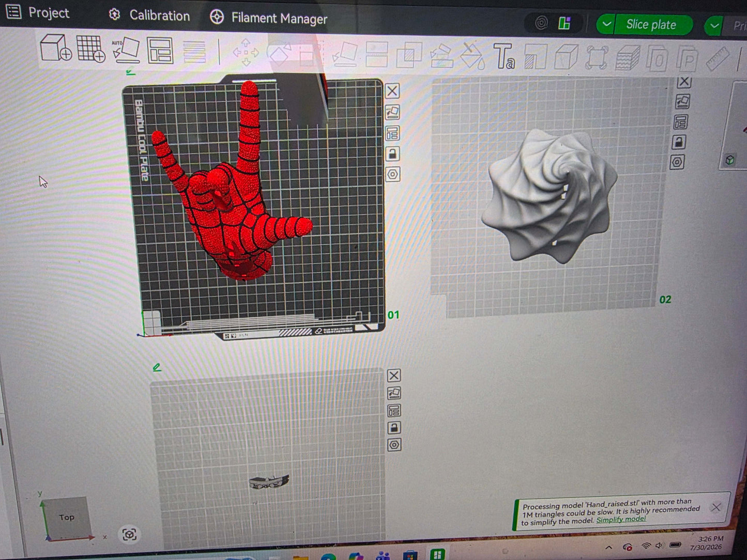The width and height of the screenshot is (747, 560).
Task: Click the Add model cube icon
Action: click(x=55, y=48)
